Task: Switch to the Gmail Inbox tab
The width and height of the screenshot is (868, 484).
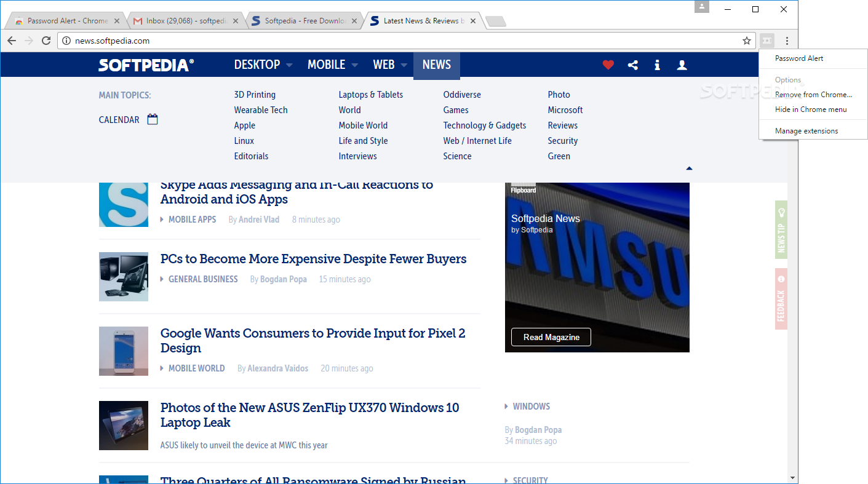Action: pos(186,21)
